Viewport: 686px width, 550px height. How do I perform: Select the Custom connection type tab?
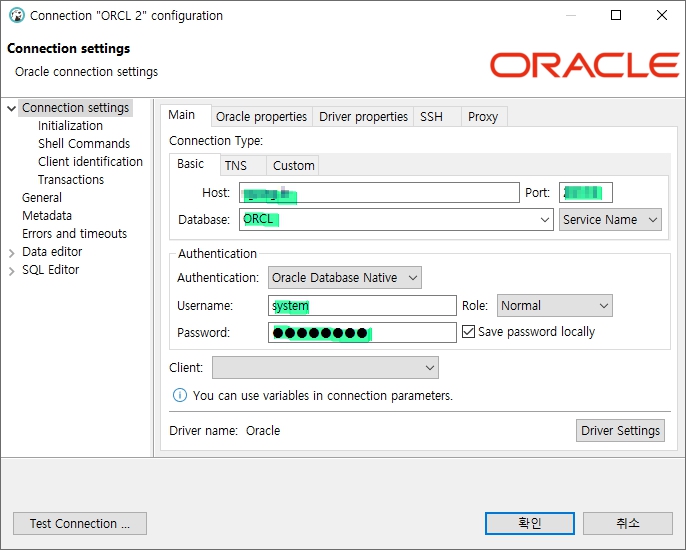294,166
